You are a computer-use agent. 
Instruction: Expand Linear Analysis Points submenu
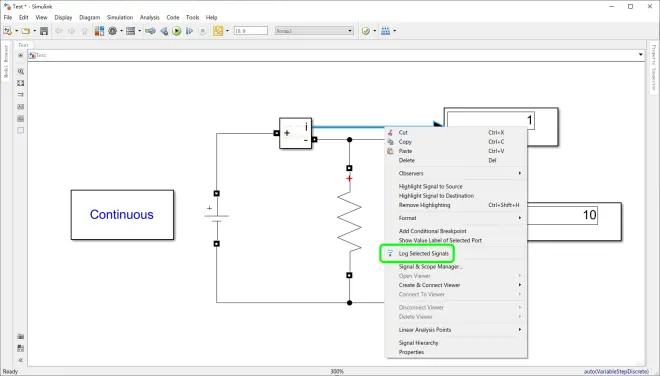click(x=456, y=330)
